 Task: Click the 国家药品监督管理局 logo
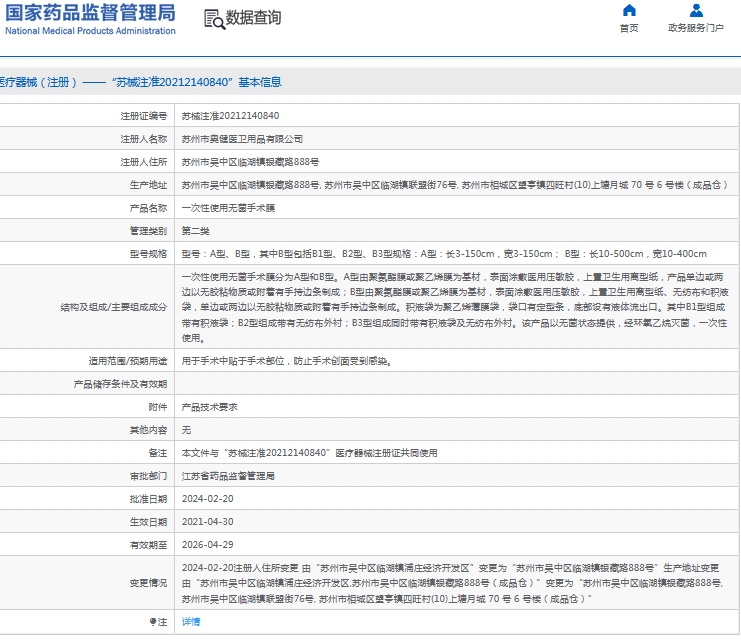tap(90, 13)
